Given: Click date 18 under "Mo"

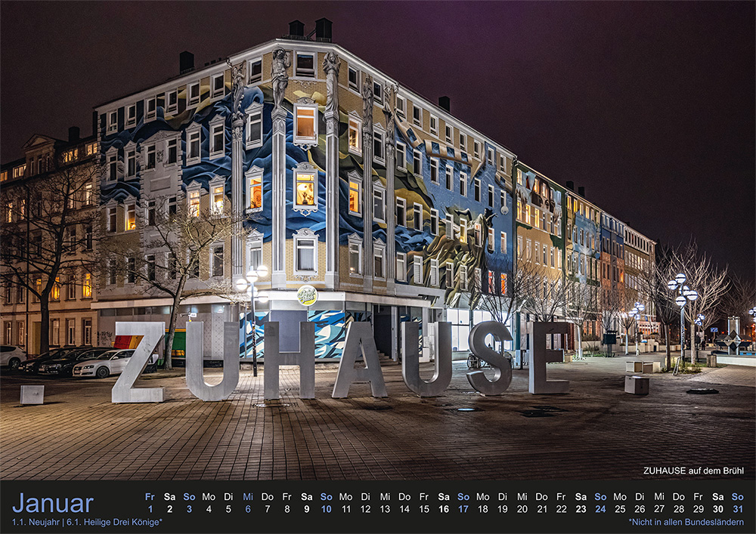Looking at the screenshot, I should 482,509.
